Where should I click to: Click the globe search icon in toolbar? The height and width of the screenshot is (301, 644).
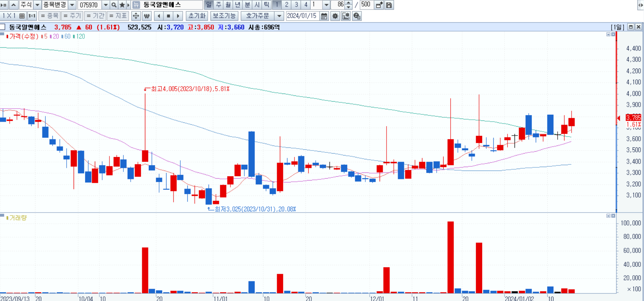tap(357, 16)
